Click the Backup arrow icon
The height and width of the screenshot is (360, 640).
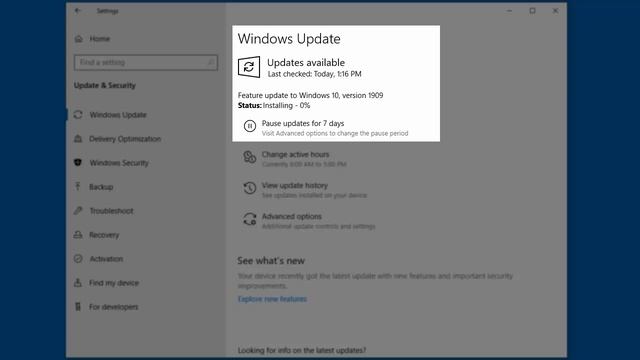[x=78, y=187]
